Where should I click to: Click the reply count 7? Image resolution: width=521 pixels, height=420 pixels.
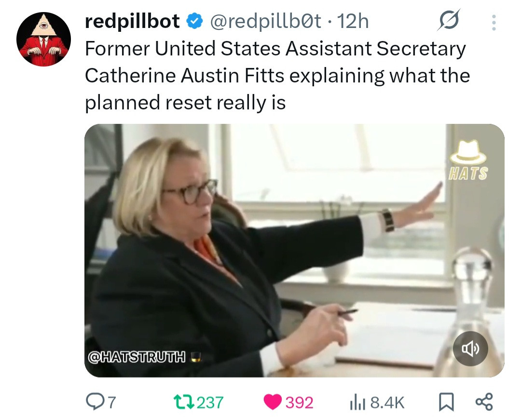(x=112, y=403)
